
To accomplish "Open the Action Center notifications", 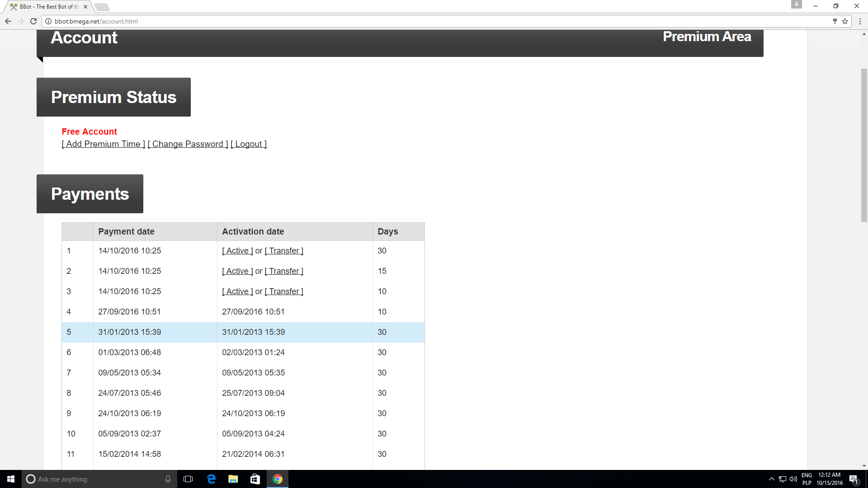I will click(x=854, y=479).
